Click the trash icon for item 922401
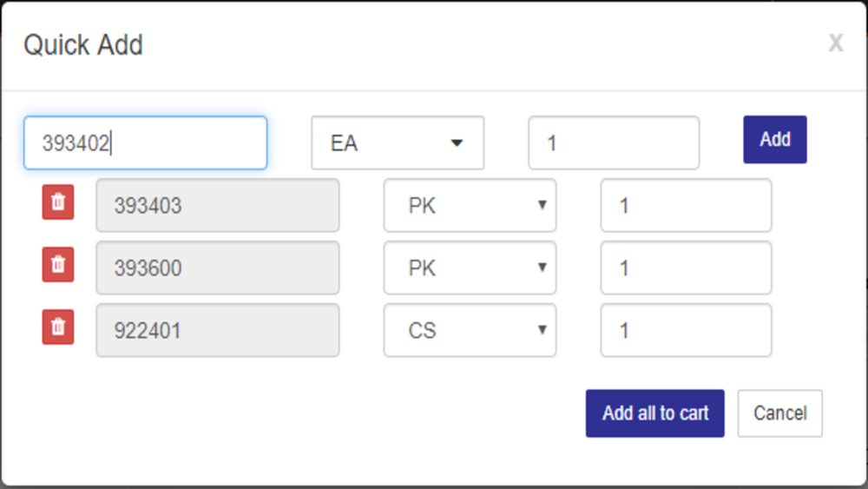The image size is (868, 489). pos(58,327)
